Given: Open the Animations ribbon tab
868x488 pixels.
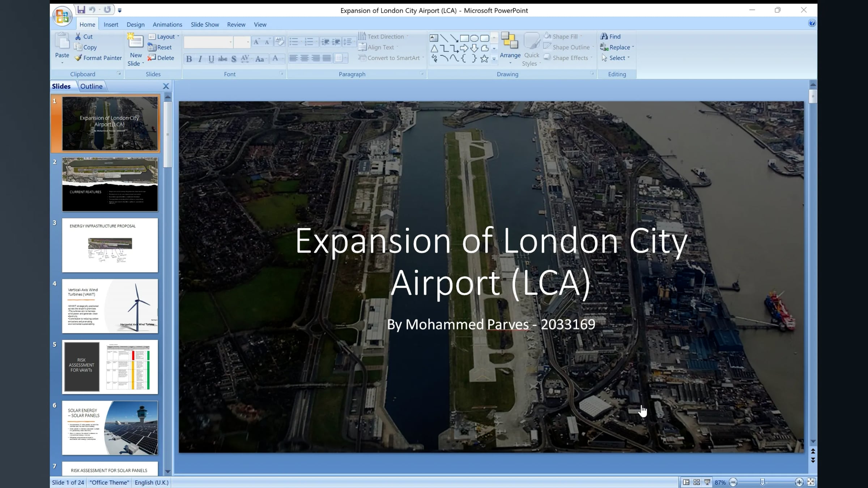Looking at the screenshot, I should (x=167, y=25).
